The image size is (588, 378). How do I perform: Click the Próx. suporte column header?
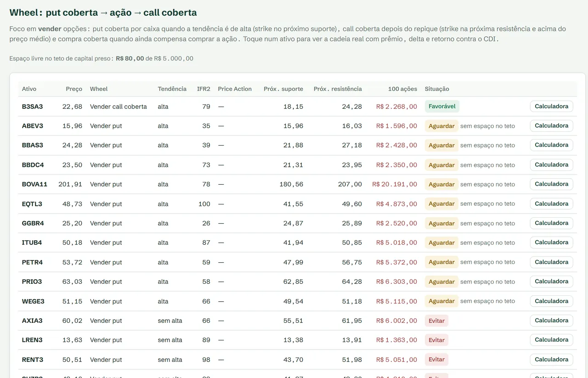coord(283,89)
